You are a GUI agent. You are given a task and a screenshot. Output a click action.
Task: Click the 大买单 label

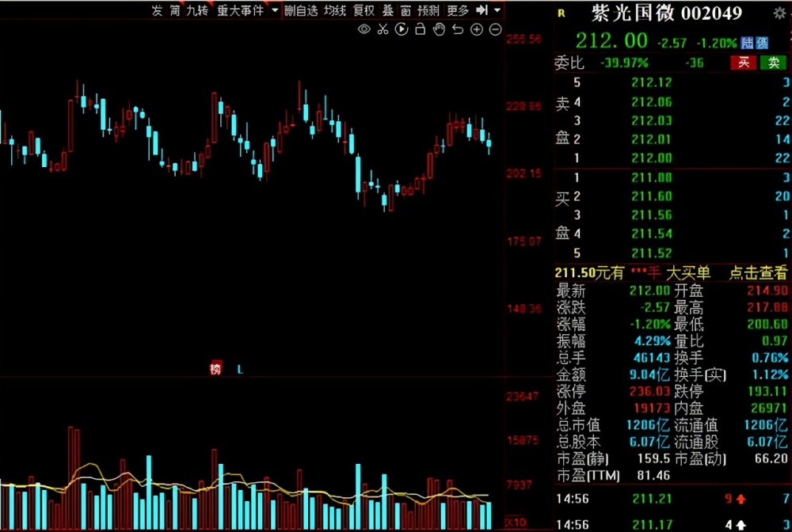688,273
